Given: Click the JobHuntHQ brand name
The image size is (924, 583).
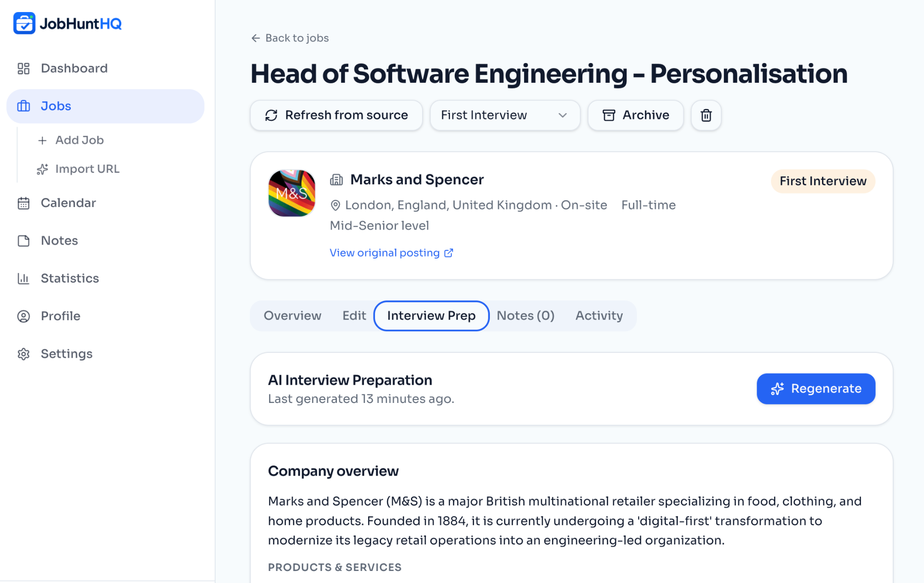Looking at the screenshot, I should point(81,24).
